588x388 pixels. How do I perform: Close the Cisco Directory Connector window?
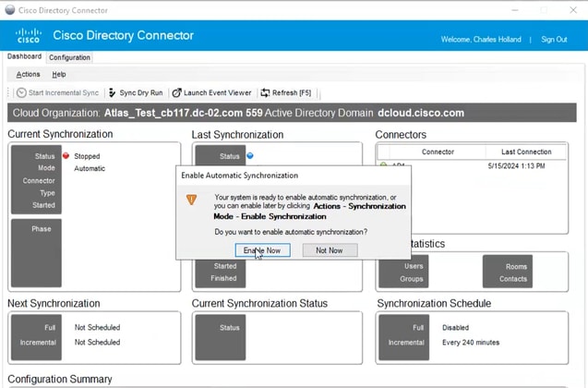coord(573,10)
